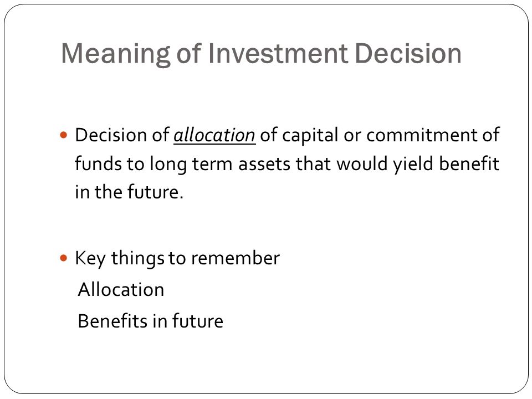Click the word "Investment" in the title
Viewport: 532px width, 399px height.
point(278,53)
